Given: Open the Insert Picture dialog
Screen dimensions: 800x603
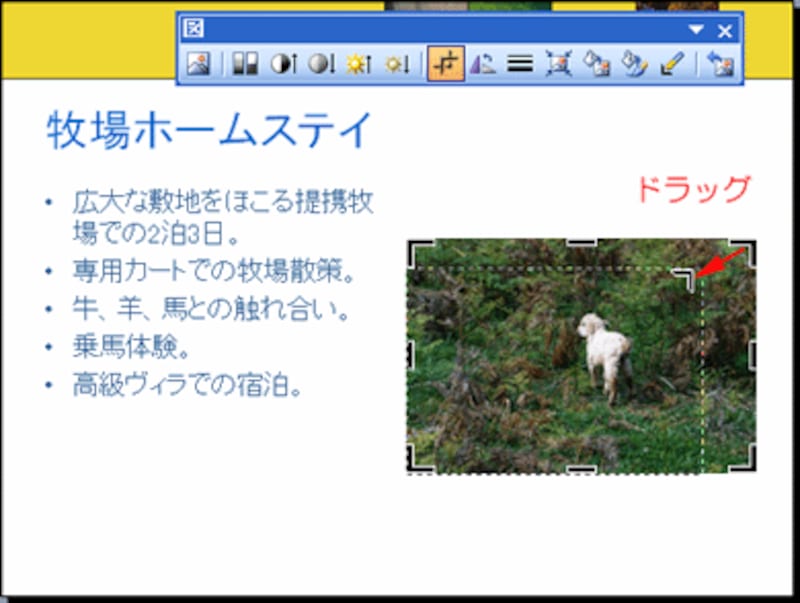Looking at the screenshot, I should tap(199, 63).
